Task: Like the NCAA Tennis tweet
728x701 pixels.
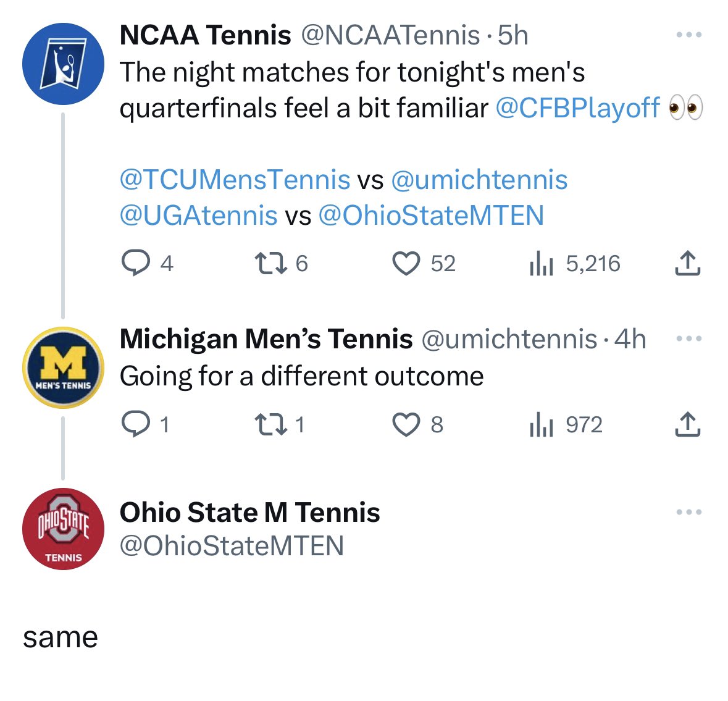Action: coord(406,263)
